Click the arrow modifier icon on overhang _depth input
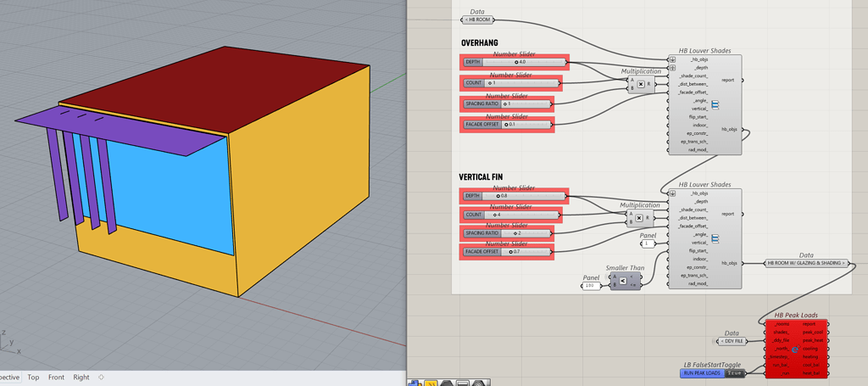 click(672, 68)
